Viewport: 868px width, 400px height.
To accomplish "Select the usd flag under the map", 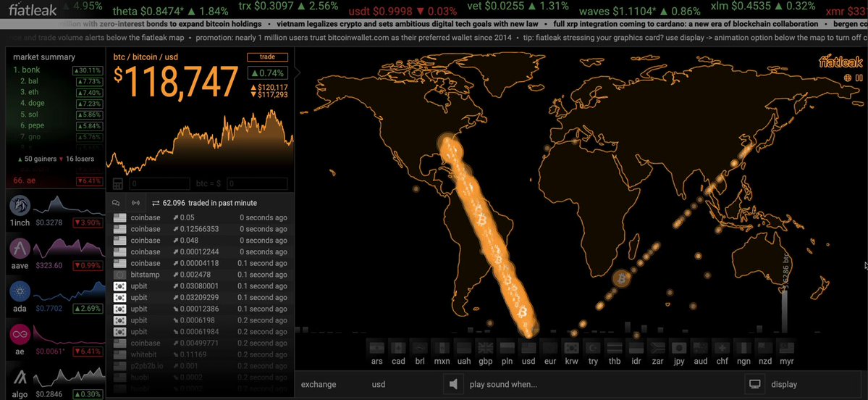I will tap(528, 348).
